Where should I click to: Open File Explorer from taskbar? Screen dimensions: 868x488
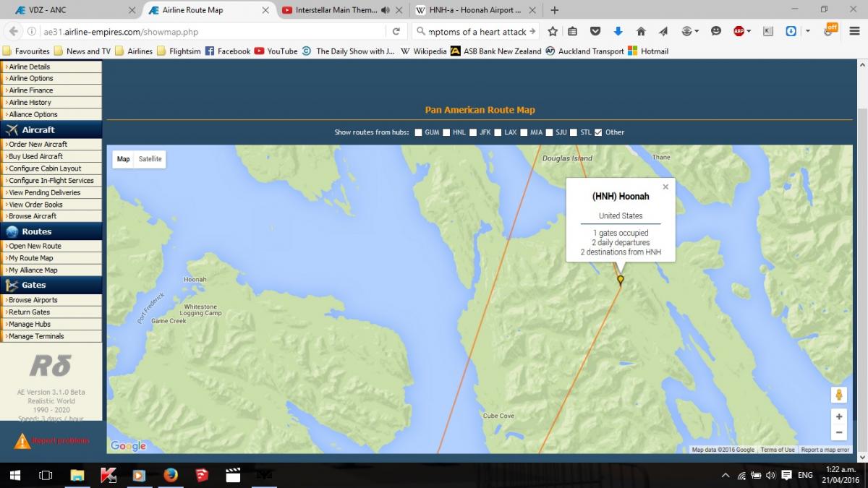[77, 475]
